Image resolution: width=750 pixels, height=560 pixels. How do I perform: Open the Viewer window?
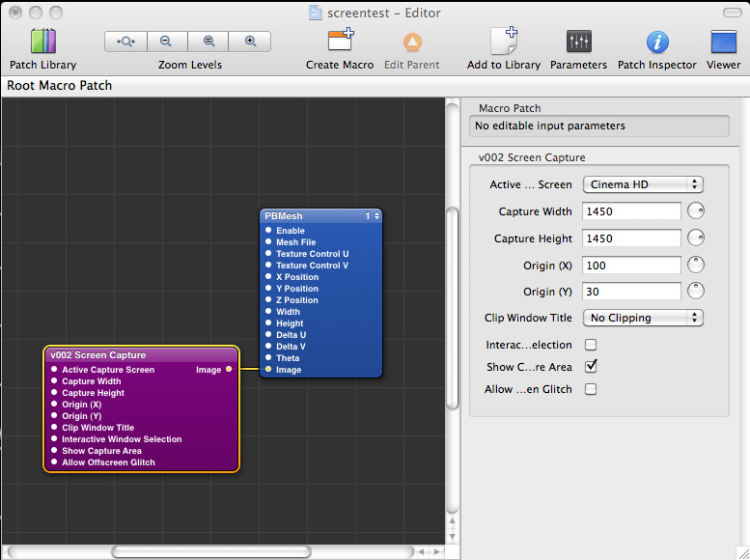723,42
